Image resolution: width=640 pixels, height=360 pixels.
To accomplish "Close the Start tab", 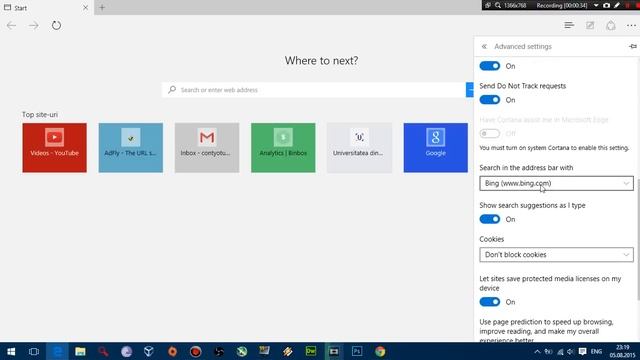I will 85,7.
